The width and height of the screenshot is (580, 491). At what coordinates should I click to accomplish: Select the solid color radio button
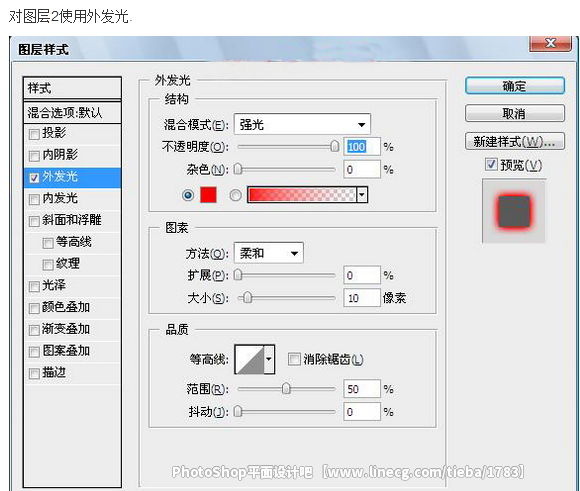[188, 195]
